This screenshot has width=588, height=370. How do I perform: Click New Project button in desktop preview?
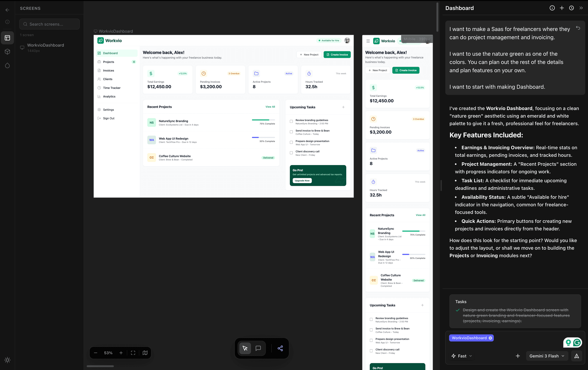point(309,55)
